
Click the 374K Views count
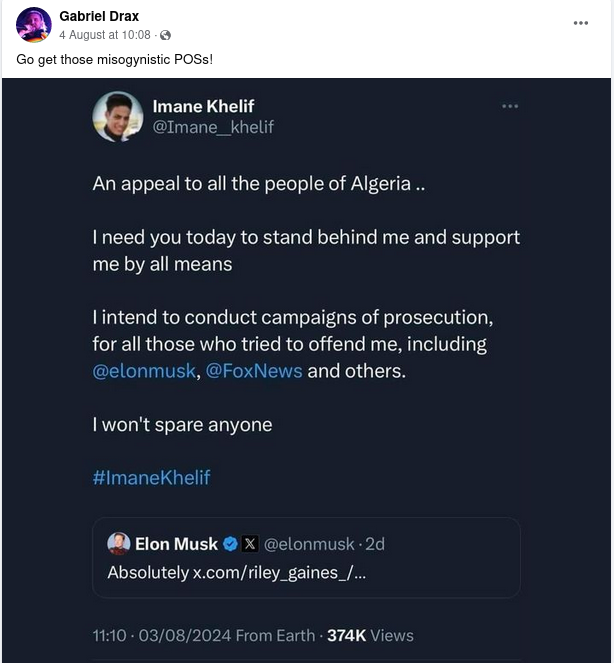pos(370,635)
